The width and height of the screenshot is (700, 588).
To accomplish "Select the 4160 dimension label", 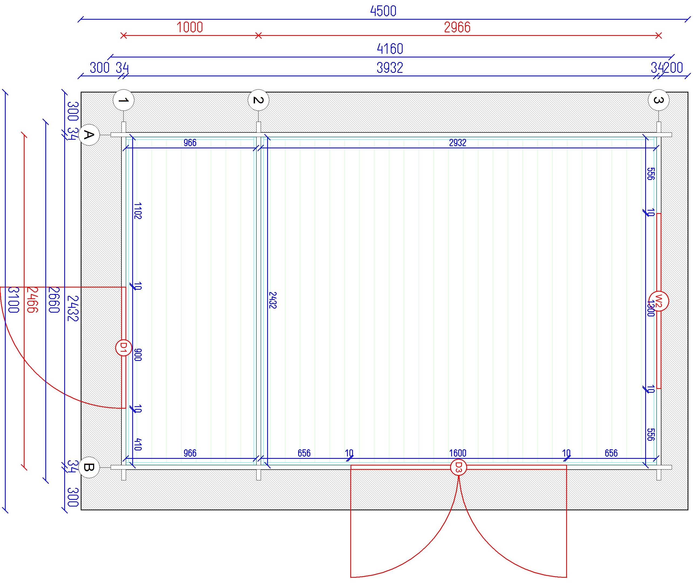I will tap(390, 49).
